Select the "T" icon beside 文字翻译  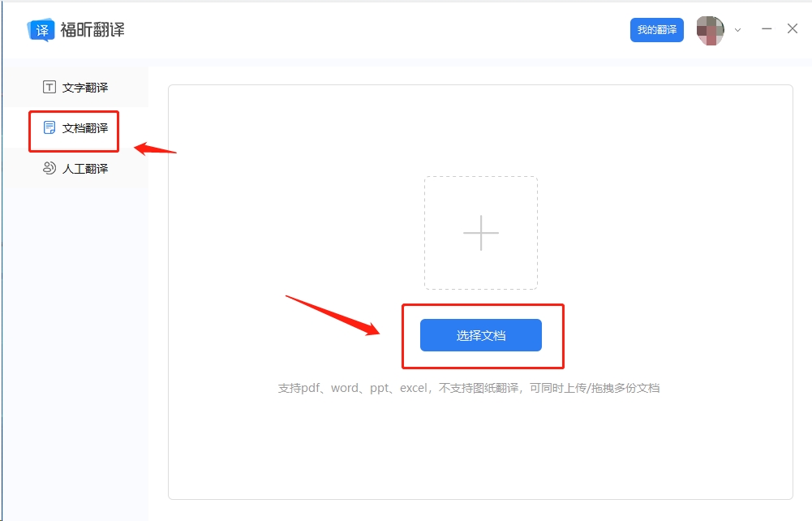[49, 86]
